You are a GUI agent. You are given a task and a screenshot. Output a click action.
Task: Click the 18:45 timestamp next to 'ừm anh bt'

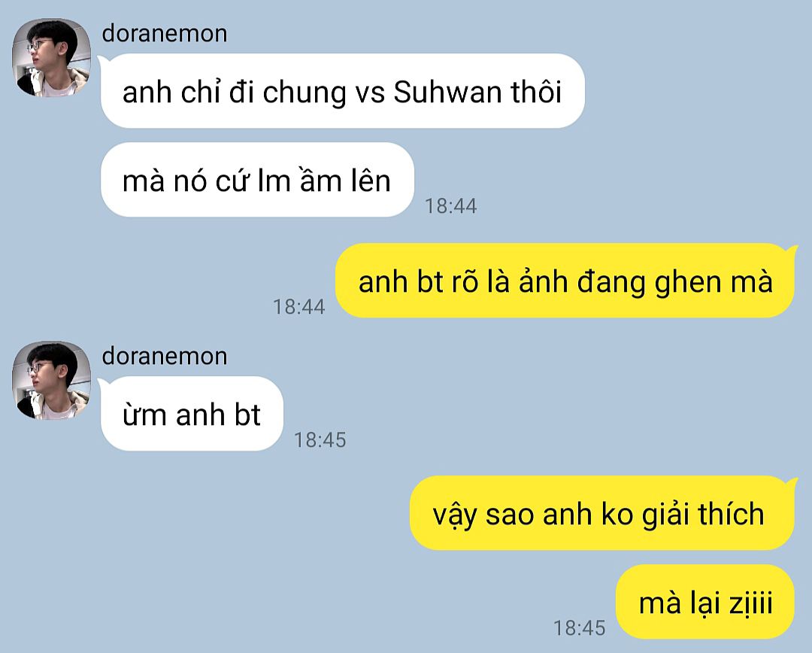pyautogui.click(x=320, y=440)
